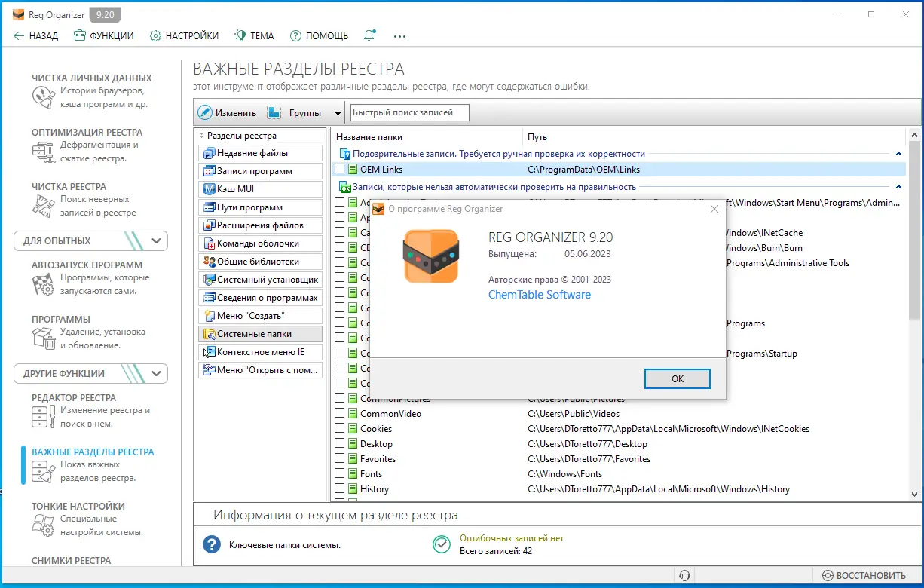This screenshot has height=588, width=924.
Task: Open the ПОМОЩЬ menu
Action: (x=319, y=35)
